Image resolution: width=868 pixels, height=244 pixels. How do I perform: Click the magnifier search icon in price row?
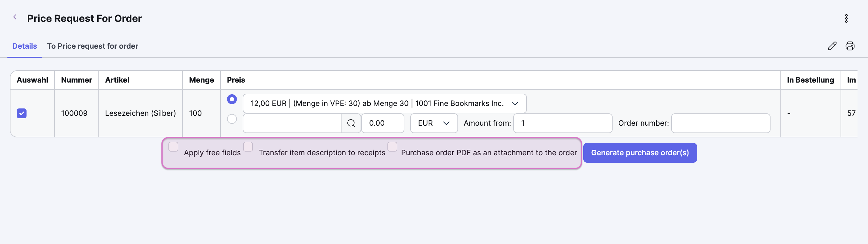point(351,123)
